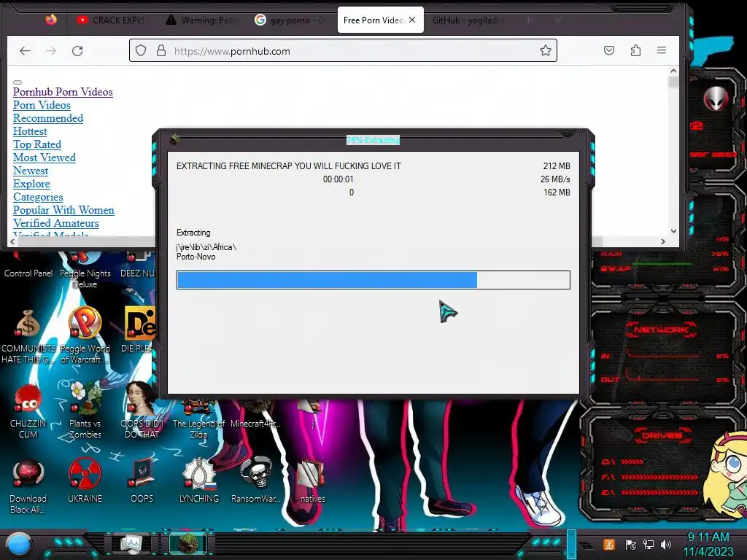Open the Firefox extensions puzzle icon
The width and height of the screenshot is (747, 560).
(x=635, y=50)
